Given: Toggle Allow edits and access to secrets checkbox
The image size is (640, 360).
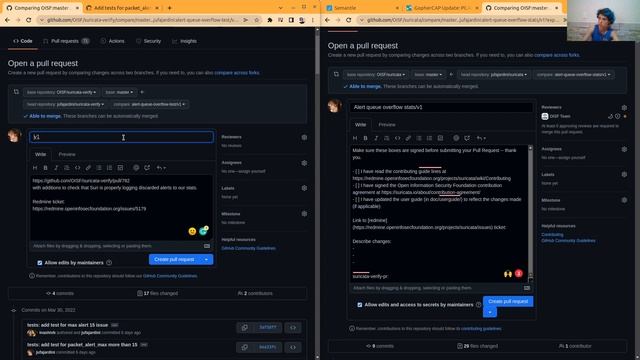Looking at the screenshot, I should [x=360, y=305].
